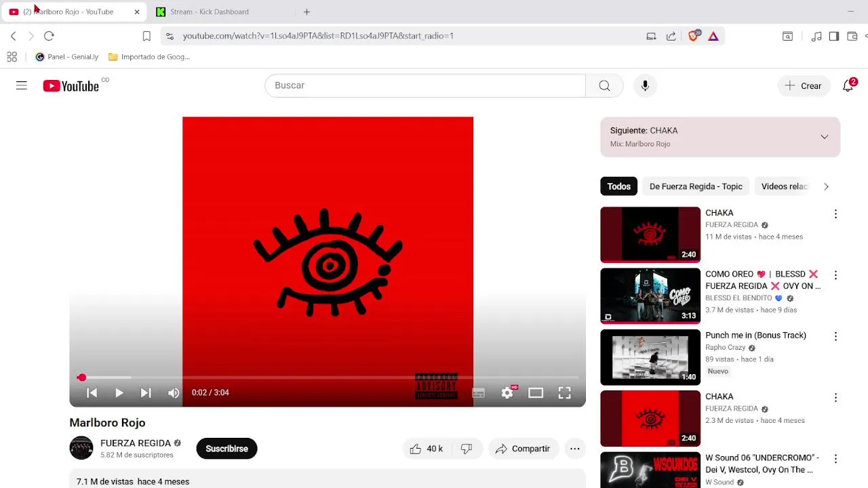Mute the video player volume

coord(174,392)
